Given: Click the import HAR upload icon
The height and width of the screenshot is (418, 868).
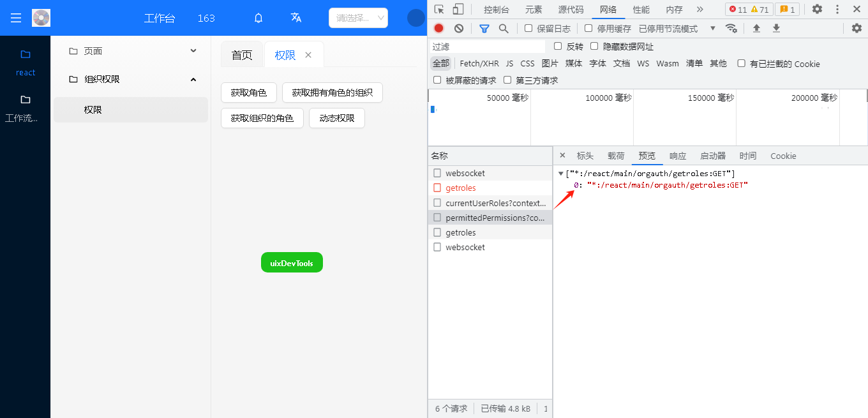Looking at the screenshot, I should click(x=756, y=28).
